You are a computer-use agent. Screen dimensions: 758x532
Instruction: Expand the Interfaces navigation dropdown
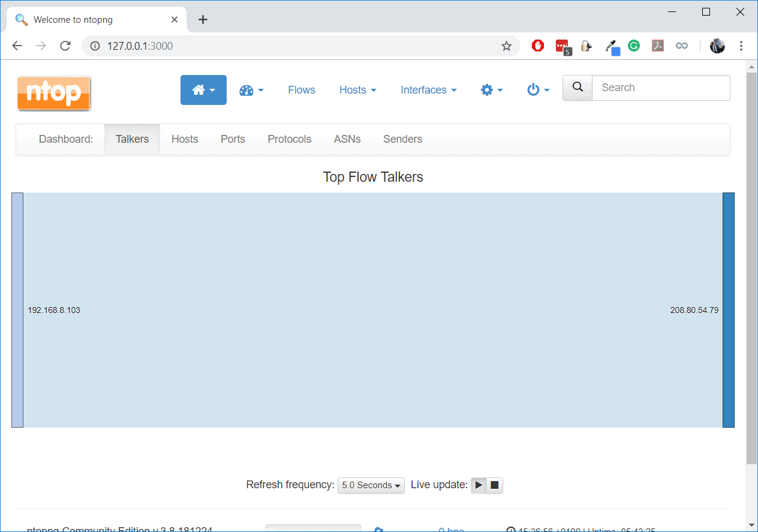[428, 90]
